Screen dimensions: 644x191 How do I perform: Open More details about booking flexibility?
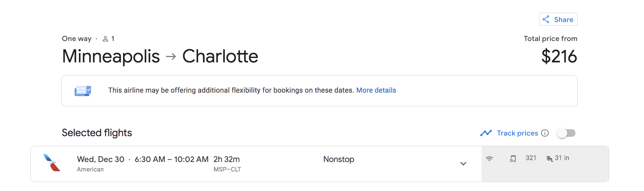click(x=376, y=90)
